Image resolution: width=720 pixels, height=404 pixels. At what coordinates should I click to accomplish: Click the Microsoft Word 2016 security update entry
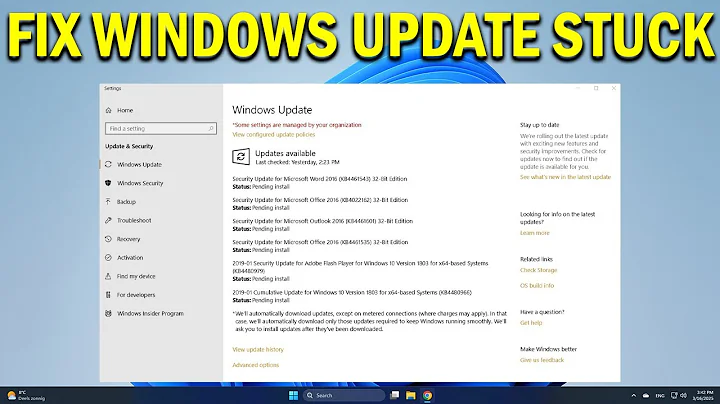tap(320, 183)
